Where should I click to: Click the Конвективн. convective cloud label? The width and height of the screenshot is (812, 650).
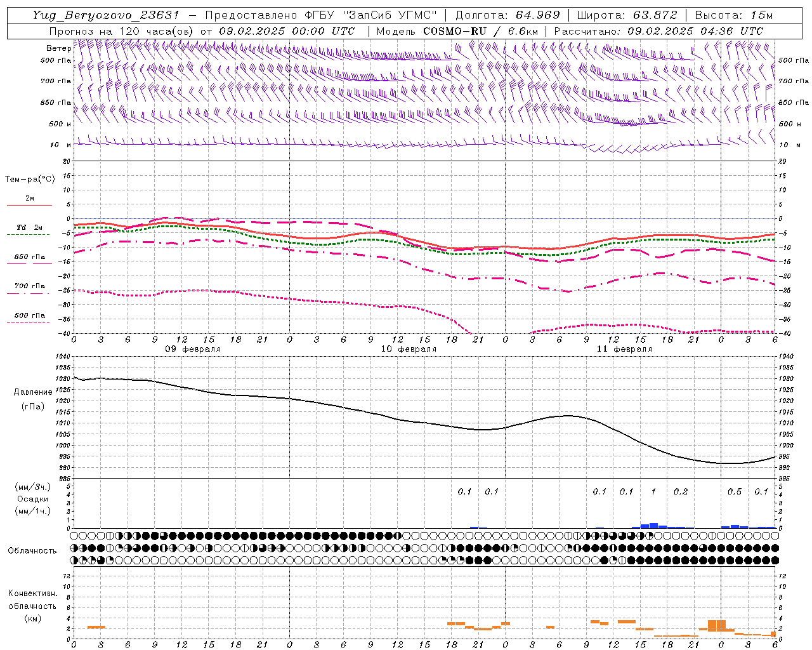tap(32, 594)
